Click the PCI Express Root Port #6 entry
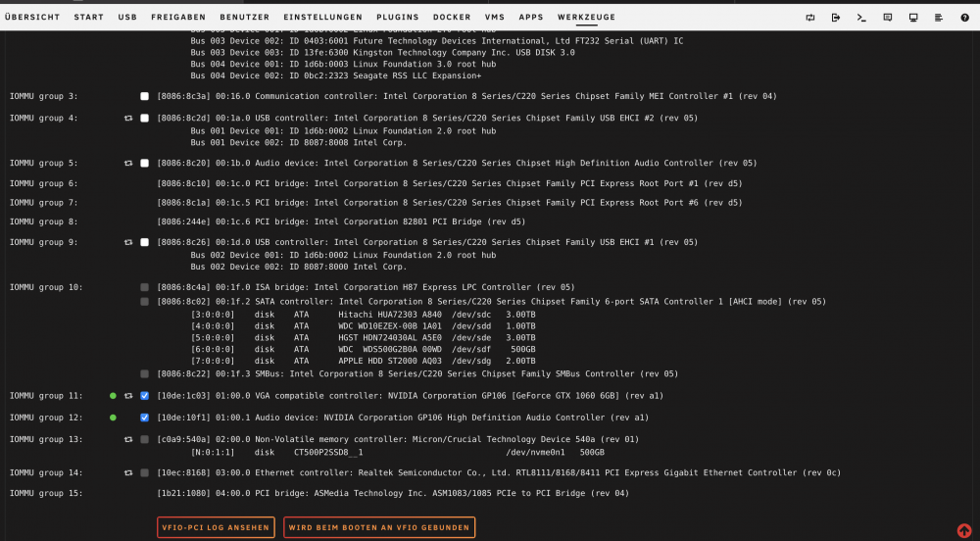This screenshot has height=541, width=980. tap(450, 203)
